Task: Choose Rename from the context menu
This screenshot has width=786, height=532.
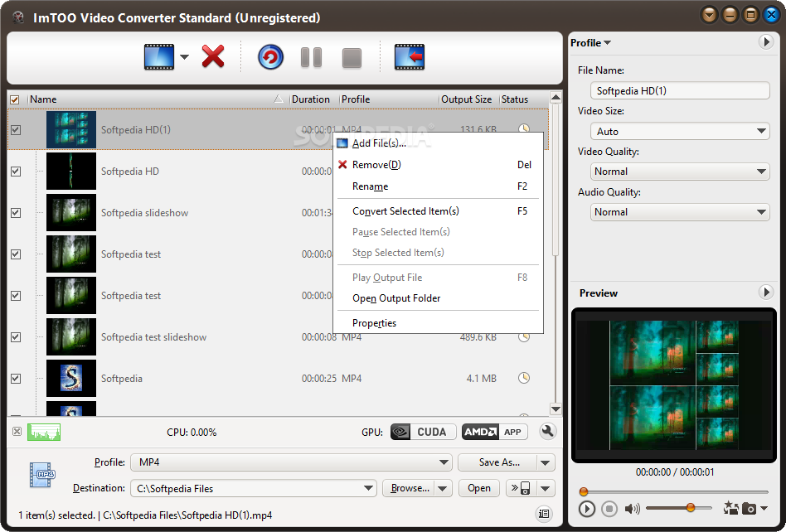Action: [x=438, y=186]
